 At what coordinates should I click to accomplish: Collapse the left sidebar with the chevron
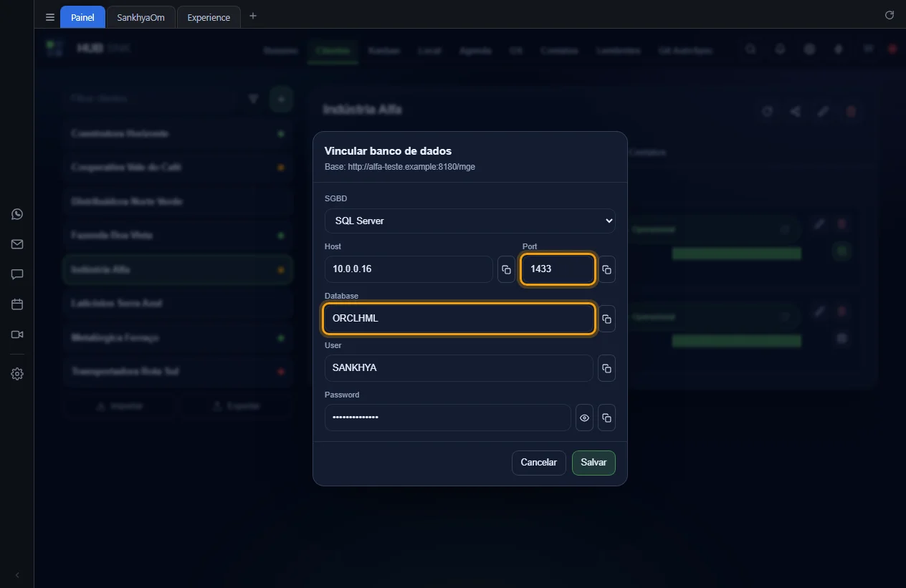17,575
